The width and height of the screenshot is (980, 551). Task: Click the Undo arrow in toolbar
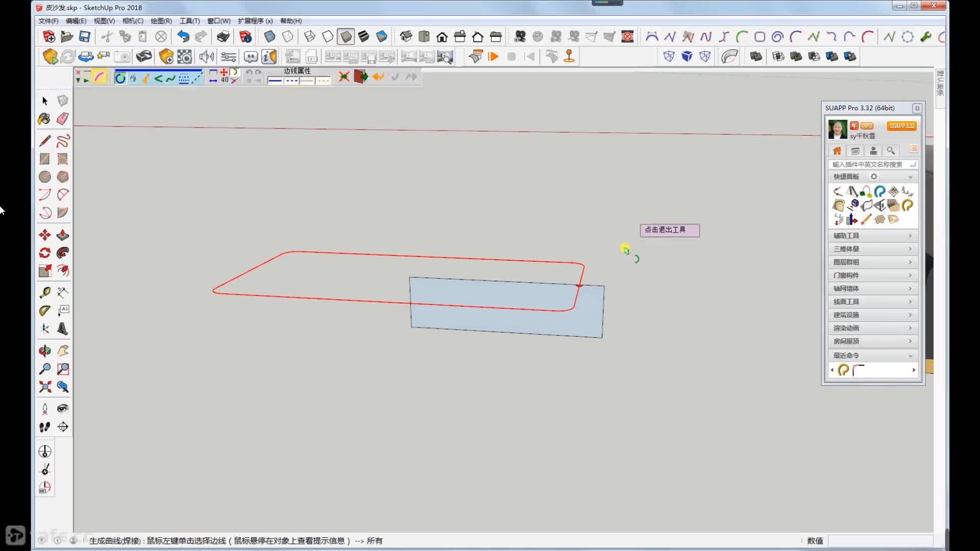[183, 37]
